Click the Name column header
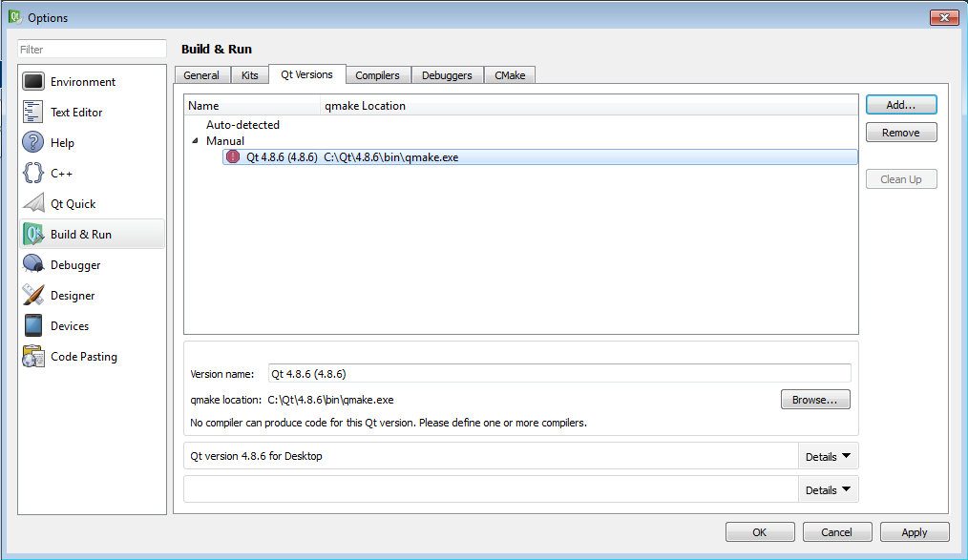The width and height of the screenshot is (968, 560). tap(252, 106)
